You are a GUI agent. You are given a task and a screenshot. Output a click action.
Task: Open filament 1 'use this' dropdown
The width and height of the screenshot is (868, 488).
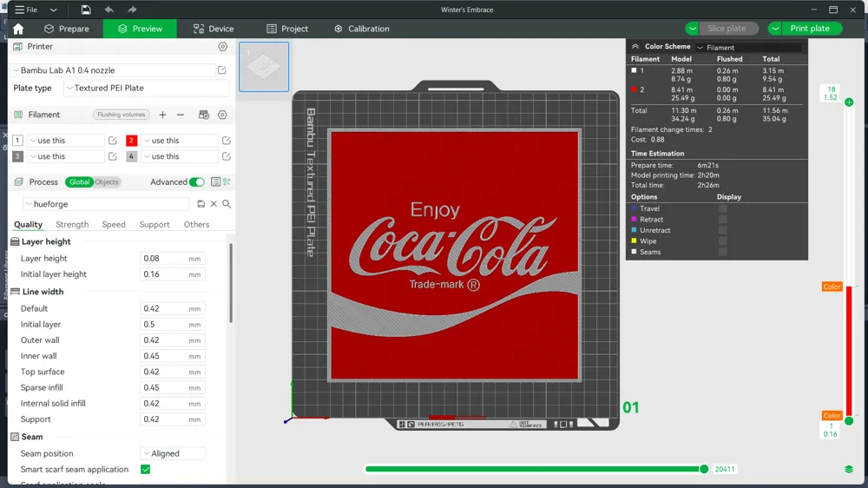click(x=66, y=141)
